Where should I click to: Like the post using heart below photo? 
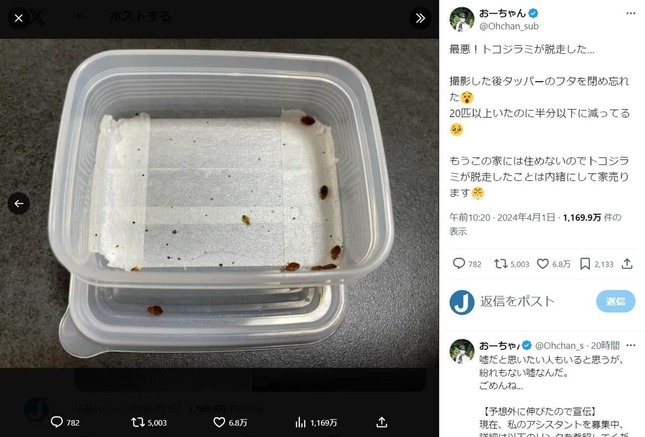tap(219, 422)
